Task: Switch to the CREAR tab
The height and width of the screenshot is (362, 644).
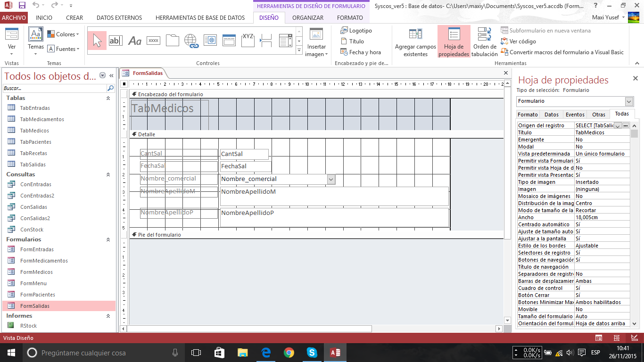Action: [74, 18]
